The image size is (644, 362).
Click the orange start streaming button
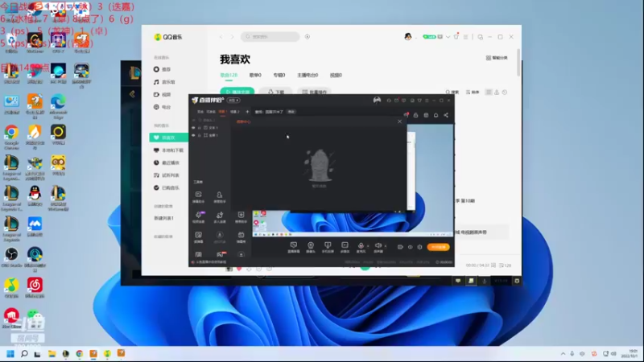coord(438,247)
